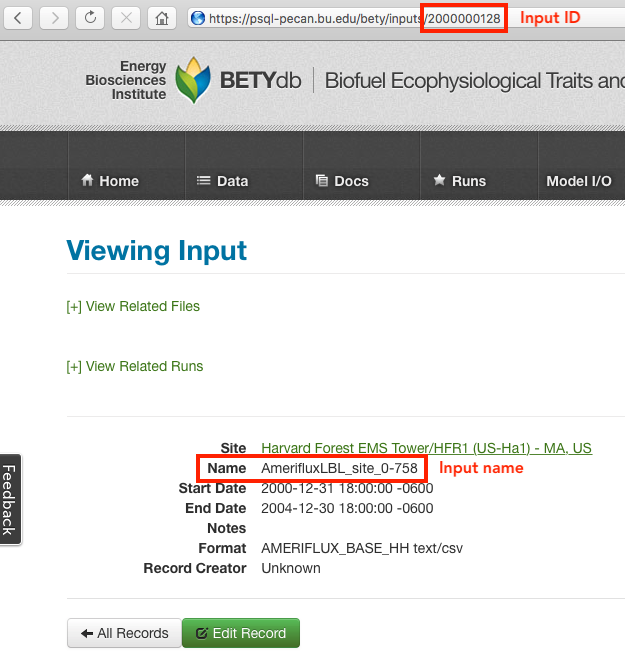The height and width of the screenshot is (666, 625).
Task: Click the green Edit Record button
Action: point(241,633)
